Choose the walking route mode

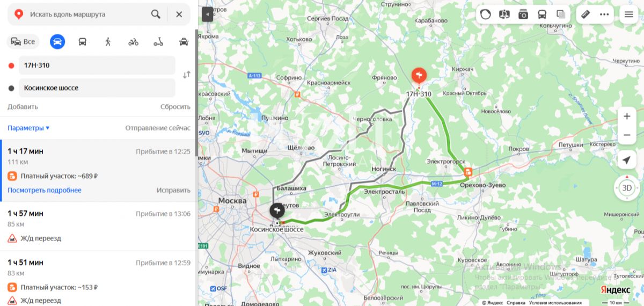[108, 42]
